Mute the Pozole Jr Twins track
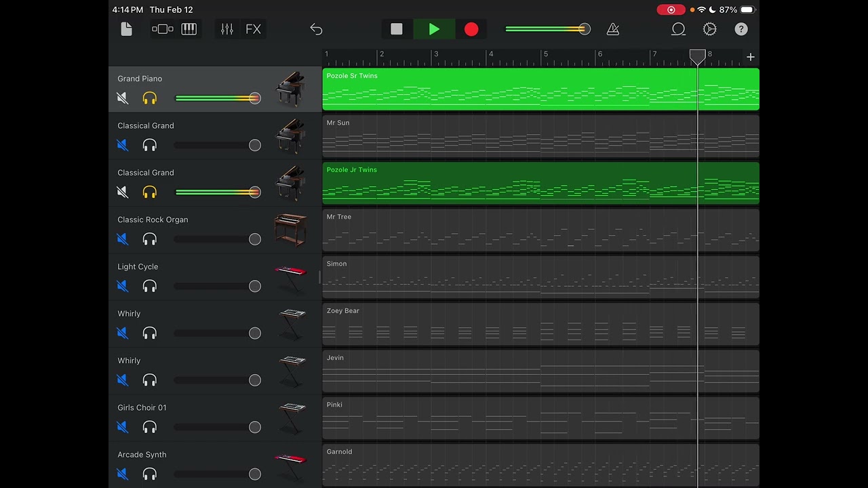Viewport: 868px width, 488px height. (123, 192)
